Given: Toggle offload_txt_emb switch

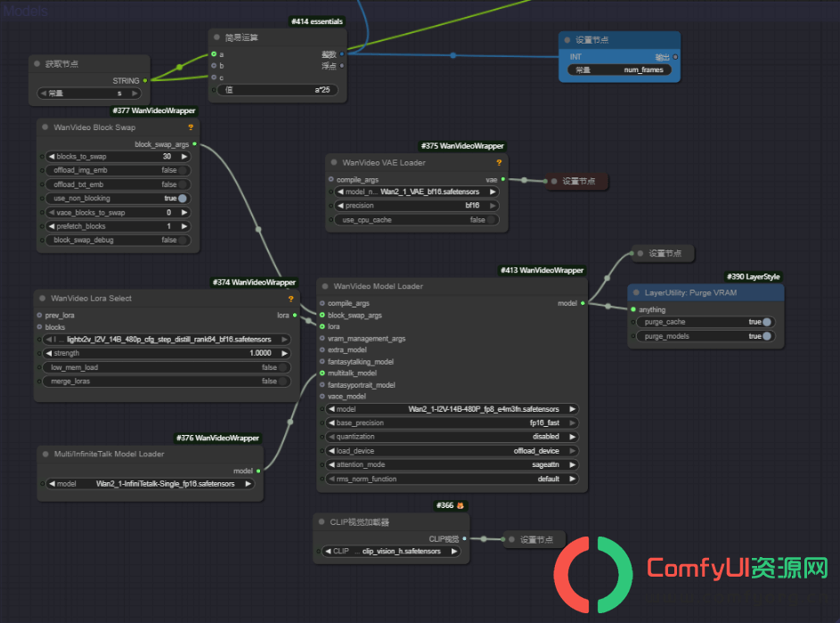Looking at the screenshot, I should pos(182,184).
